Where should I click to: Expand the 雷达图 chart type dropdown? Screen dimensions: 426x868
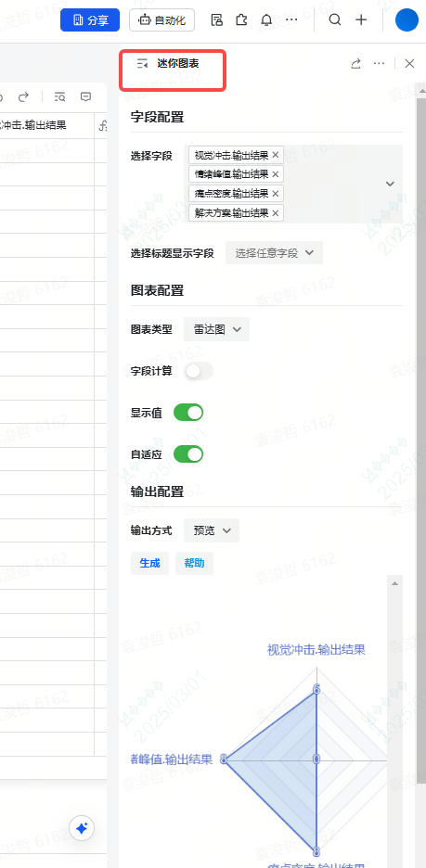[217, 329]
